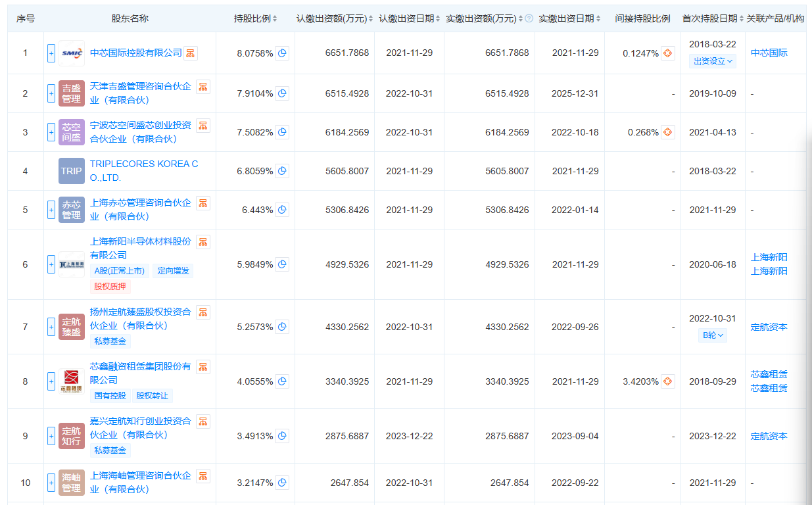Open equity structure icon beside 中芯国际控股有限公司
Image resolution: width=812 pixels, height=505 pixels.
pos(190,53)
